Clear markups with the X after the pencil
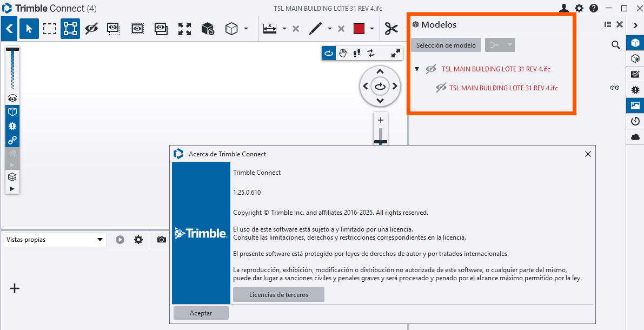The image size is (644, 330). pos(341,29)
